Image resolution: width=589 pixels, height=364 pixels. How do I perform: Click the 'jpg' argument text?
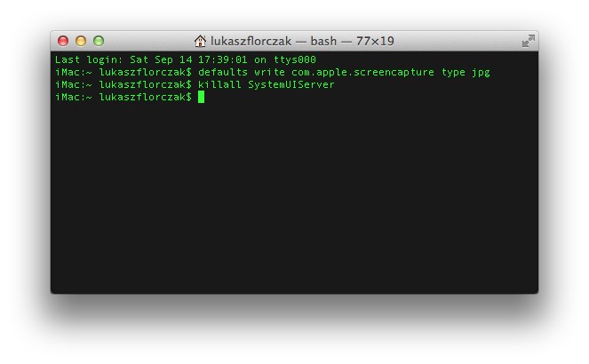(481, 72)
